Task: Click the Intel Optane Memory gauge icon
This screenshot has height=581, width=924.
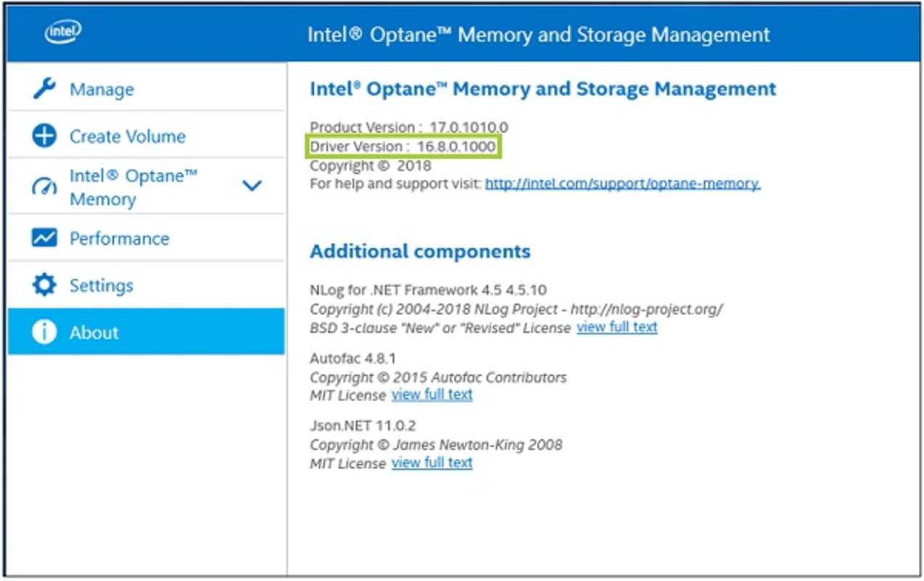Action: (44, 187)
